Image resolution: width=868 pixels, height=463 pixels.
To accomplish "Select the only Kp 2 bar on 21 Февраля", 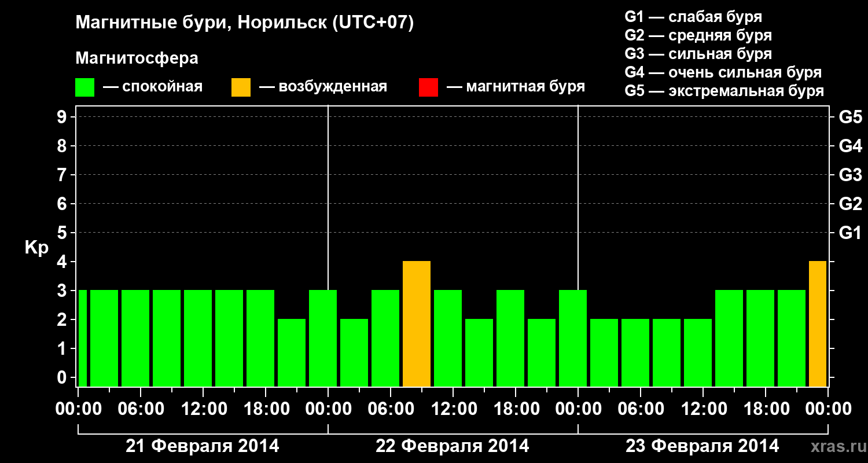I will point(292,352).
